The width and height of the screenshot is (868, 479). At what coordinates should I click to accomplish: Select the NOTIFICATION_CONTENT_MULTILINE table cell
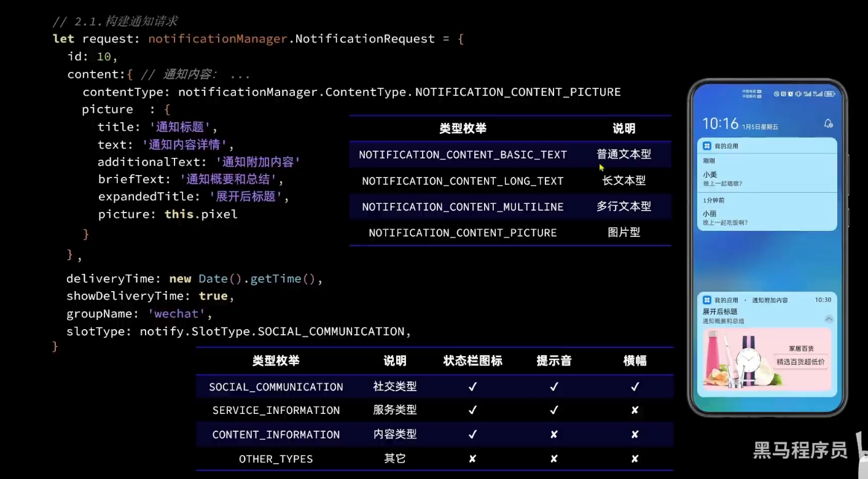point(463,207)
